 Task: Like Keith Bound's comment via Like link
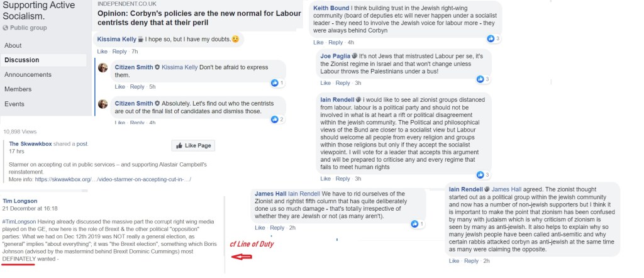point(318,42)
